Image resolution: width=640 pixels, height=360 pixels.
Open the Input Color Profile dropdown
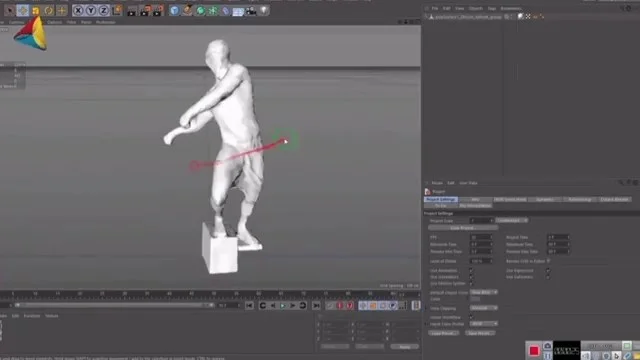(x=484, y=324)
